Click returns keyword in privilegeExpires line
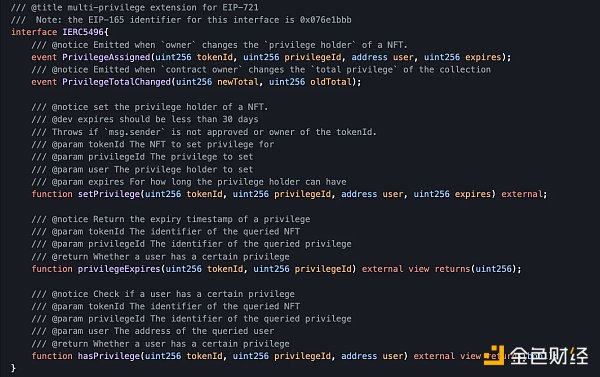Viewport: 600px width, 377px height. click(x=452, y=269)
